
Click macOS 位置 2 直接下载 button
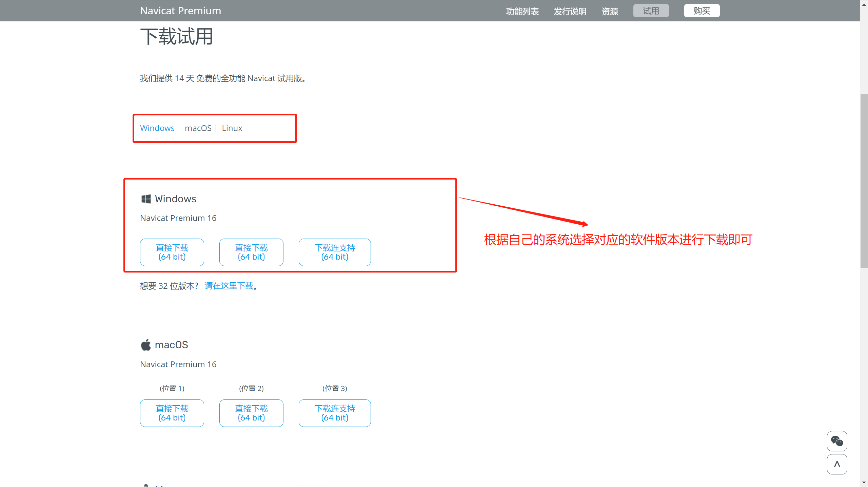point(251,413)
